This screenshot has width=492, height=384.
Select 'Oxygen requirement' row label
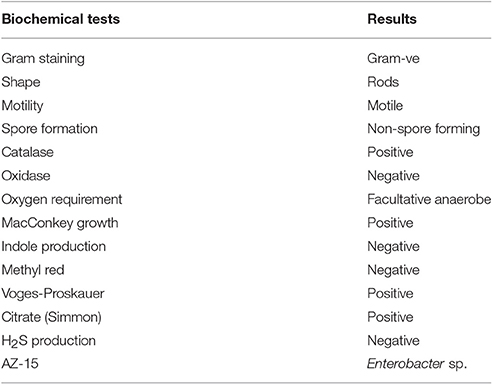pos(62,200)
